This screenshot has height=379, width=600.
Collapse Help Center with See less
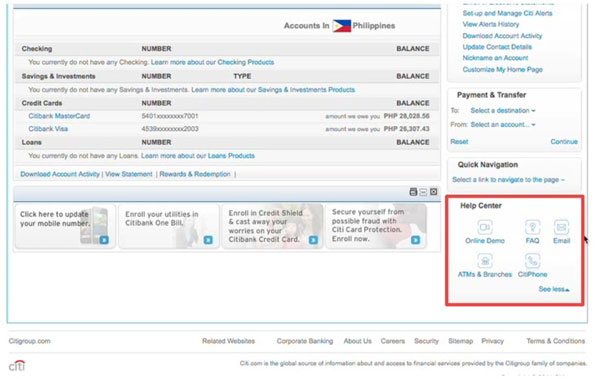[x=554, y=289]
